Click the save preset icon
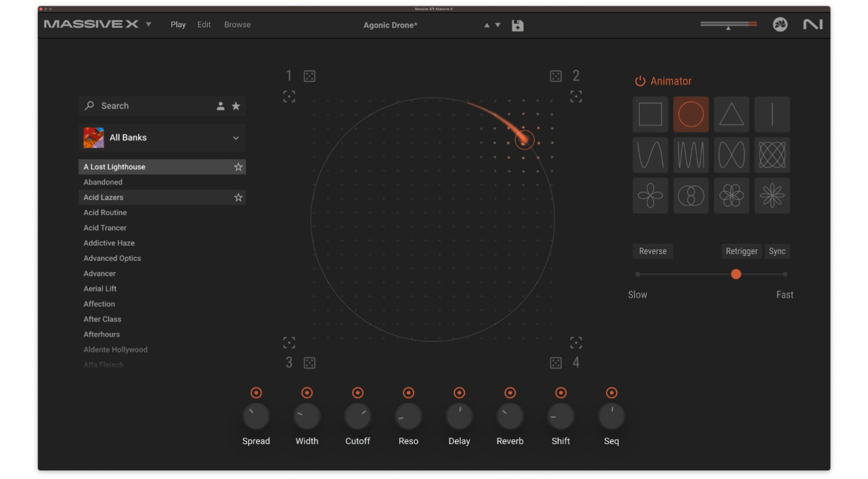The image size is (868, 479). [x=517, y=25]
